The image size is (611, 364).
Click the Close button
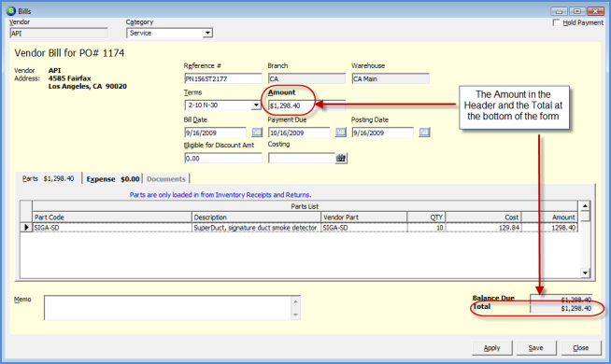[580, 347]
